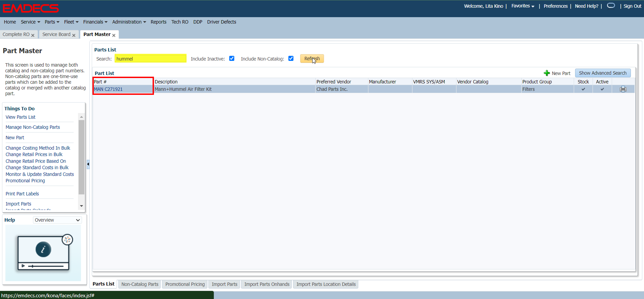Open DDP menu item
This screenshot has width=644, height=299.
coord(198,22)
